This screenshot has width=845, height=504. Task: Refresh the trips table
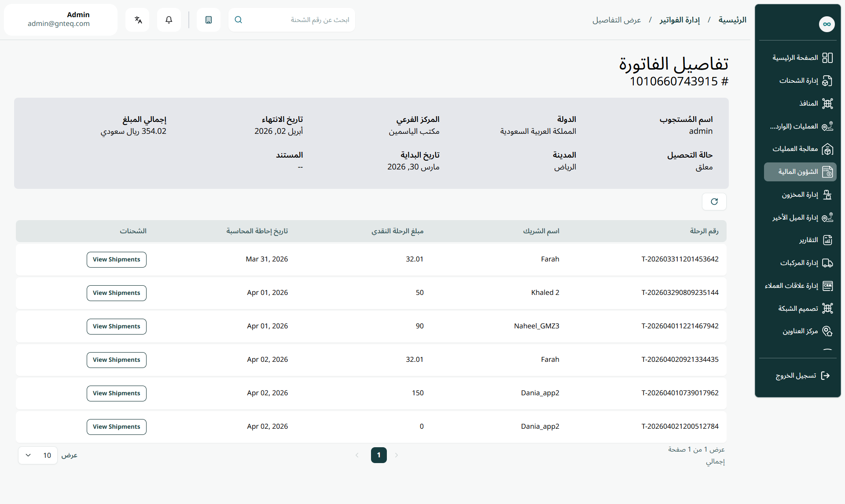click(714, 202)
